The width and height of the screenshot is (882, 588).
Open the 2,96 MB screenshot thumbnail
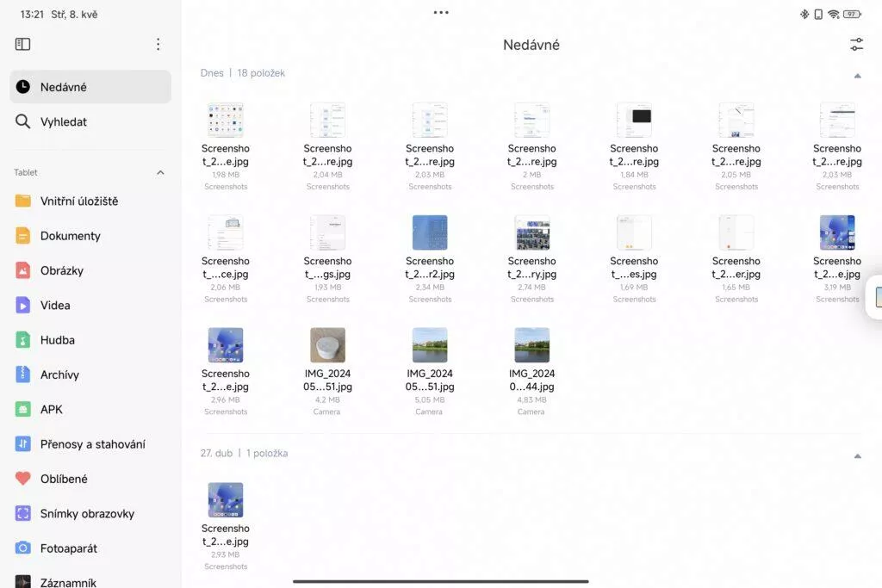[x=226, y=344]
